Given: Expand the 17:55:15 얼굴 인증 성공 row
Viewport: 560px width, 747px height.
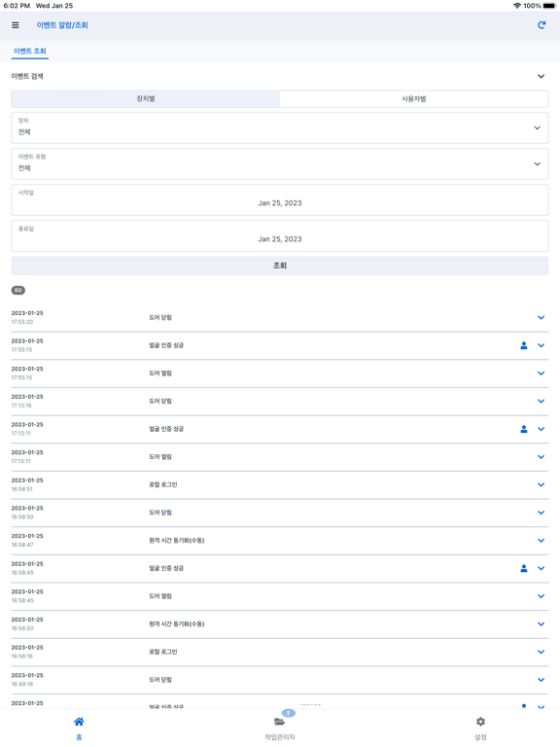Looking at the screenshot, I should point(541,345).
